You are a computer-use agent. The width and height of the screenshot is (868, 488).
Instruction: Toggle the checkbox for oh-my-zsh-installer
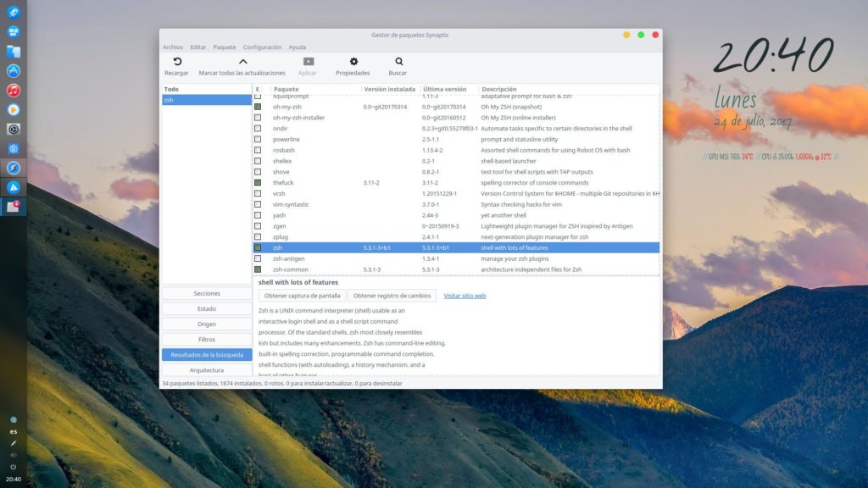(258, 117)
